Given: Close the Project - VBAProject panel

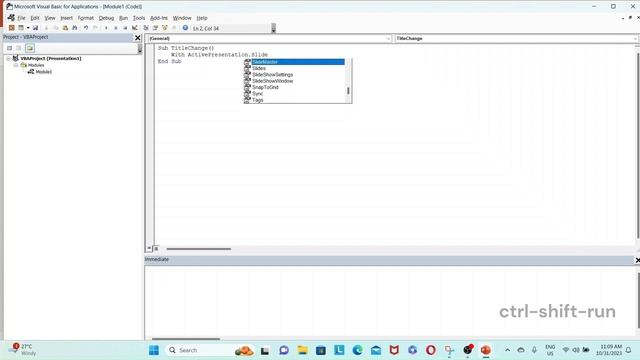Looking at the screenshot, I should pyautogui.click(x=138, y=38).
